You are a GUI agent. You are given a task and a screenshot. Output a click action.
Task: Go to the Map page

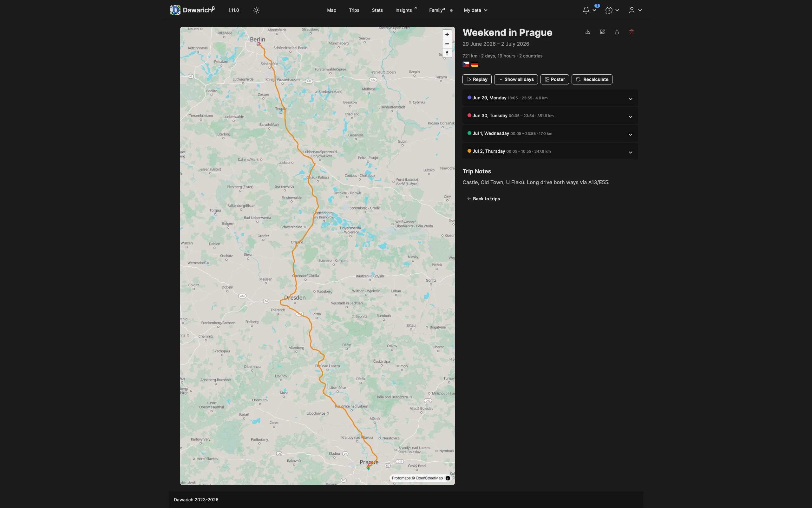[331, 10]
